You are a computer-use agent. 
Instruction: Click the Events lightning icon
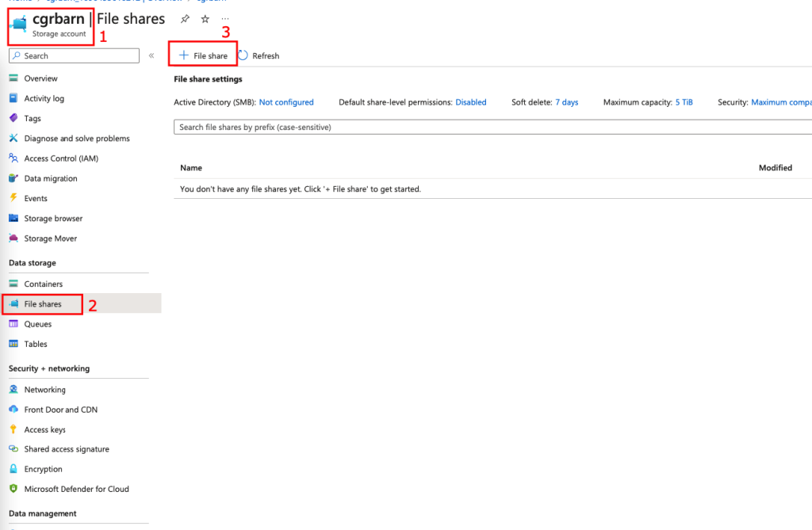pos(13,198)
